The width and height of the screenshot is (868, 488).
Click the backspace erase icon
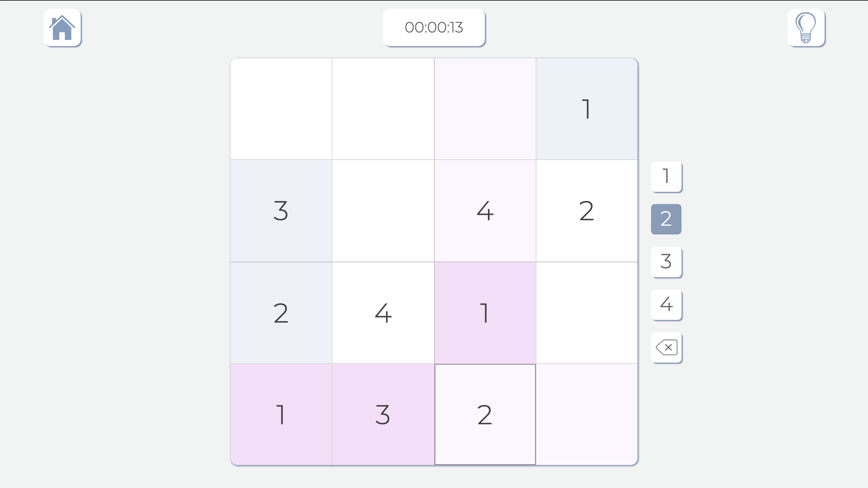(666, 346)
